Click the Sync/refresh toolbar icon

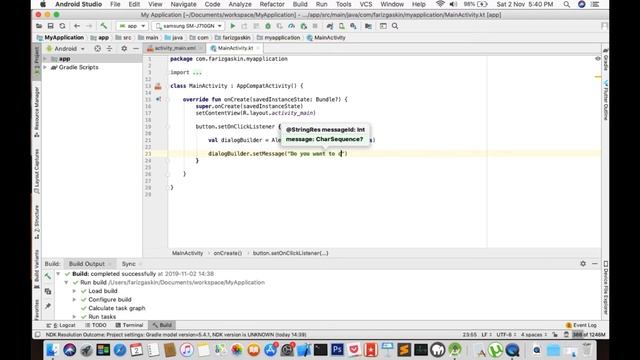(62, 26)
